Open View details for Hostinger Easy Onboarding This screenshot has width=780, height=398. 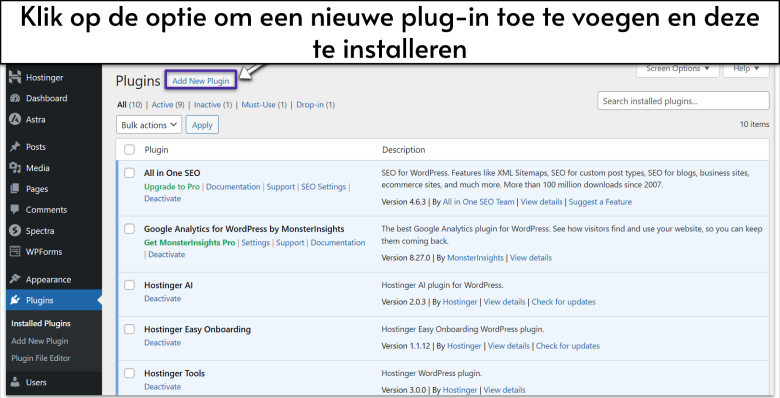(x=508, y=346)
